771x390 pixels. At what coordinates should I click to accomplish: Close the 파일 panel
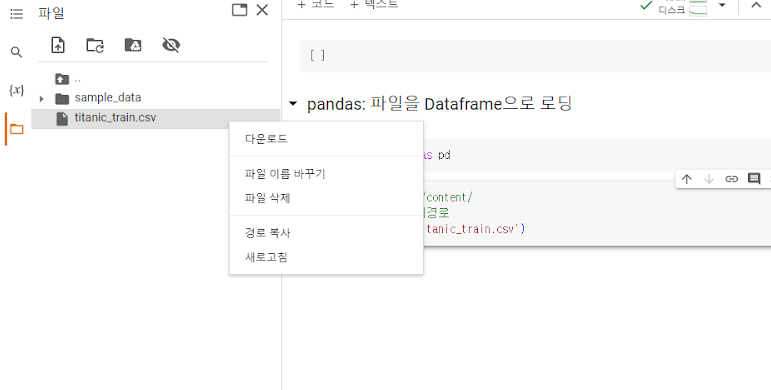pyautogui.click(x=262, y=10)
